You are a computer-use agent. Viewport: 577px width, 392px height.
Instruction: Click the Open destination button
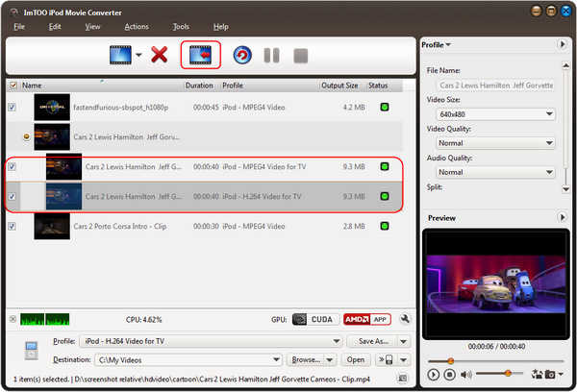point(356,359)
